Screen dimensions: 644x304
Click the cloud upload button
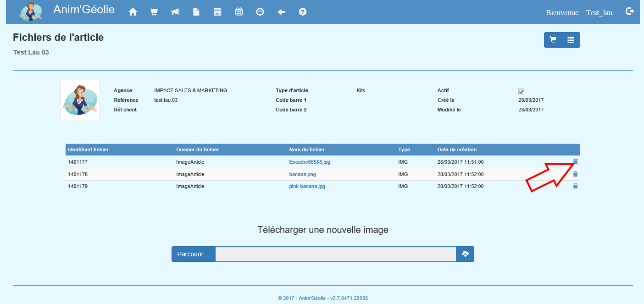[x=465, y=254]
